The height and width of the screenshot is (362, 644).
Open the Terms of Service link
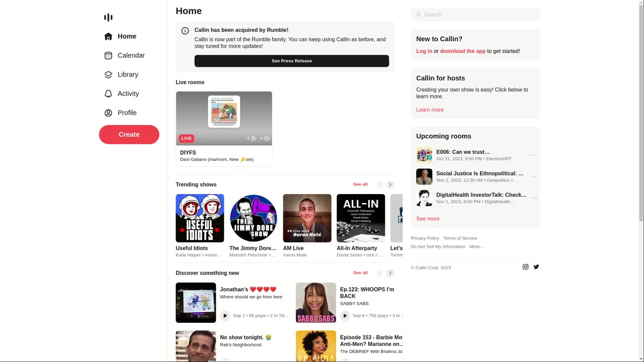pos(460,238)
